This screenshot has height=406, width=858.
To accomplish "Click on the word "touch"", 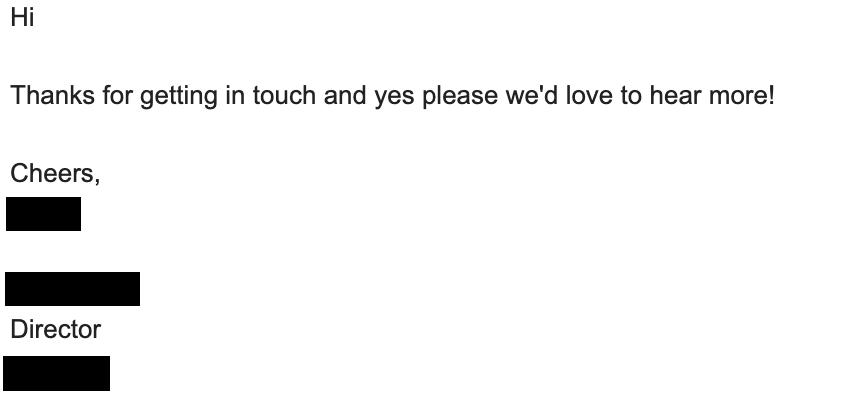I will click(x=284, y=95).
